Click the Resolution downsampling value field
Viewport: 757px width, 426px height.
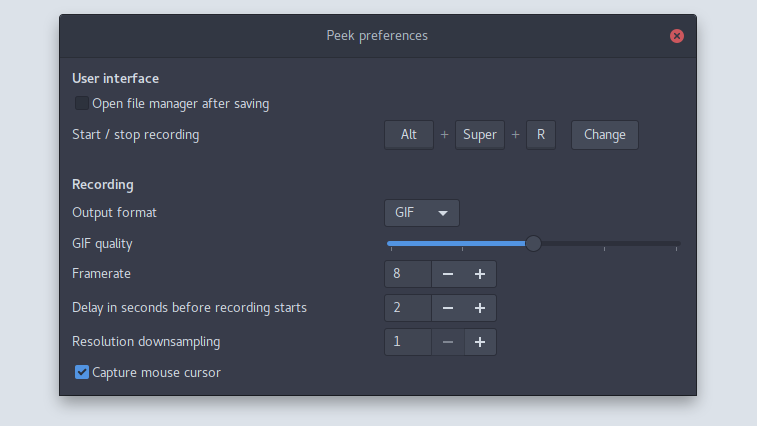[408, 342]
